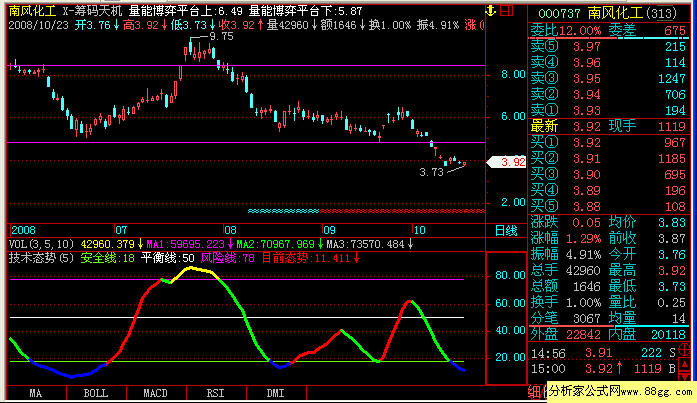Click the 技术态势(5) indicator label
Viewport: 697px width, 403px height.
click(x=41, y=258)
